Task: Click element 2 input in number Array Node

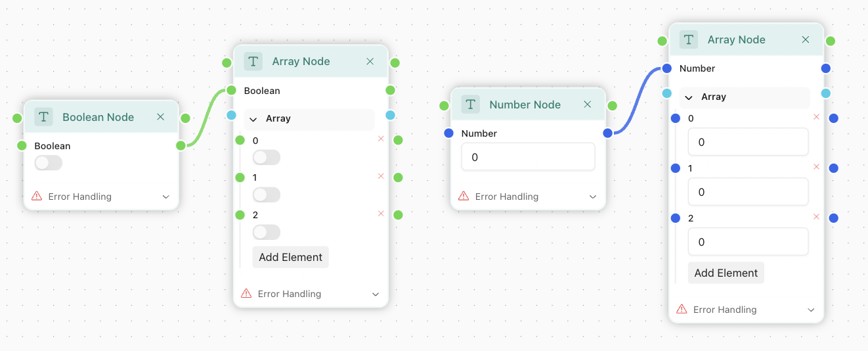Action: [x=748, y=242]
